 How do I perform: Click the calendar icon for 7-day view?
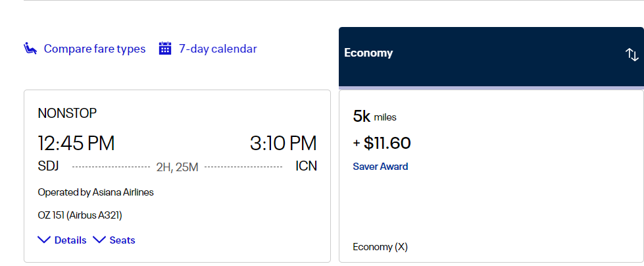[x=165, y=48]
